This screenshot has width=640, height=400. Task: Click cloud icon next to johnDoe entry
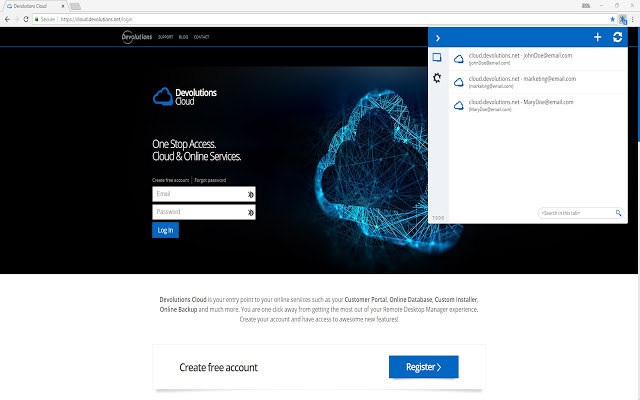coord(459,59)
